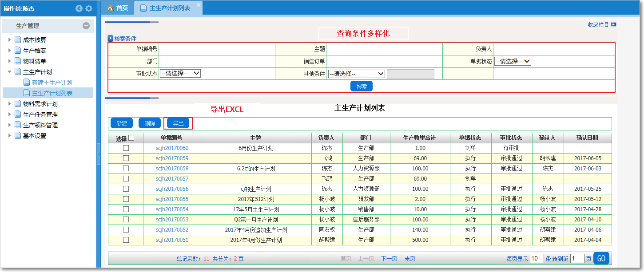
Task: Click the back arrow icon in the top header
Action: coord(79,8)
